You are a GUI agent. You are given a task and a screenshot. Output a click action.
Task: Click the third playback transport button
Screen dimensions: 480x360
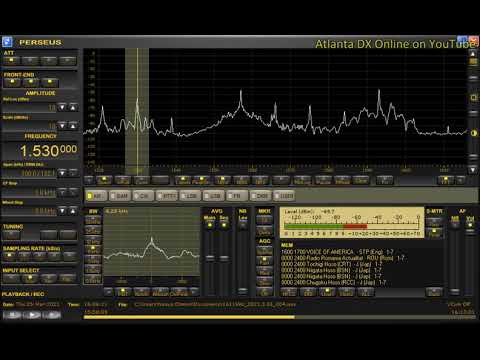[52, 315]
